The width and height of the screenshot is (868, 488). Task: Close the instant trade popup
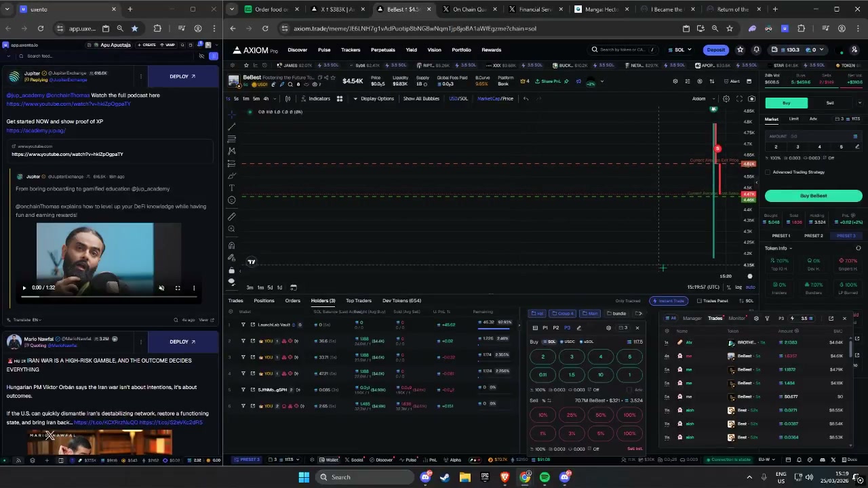click(x=637, y=328)
